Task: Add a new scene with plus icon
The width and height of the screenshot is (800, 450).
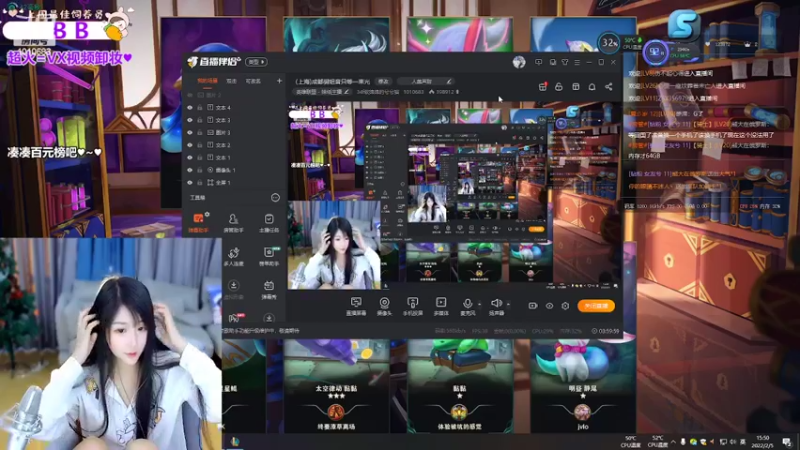Action: pyautogui.click(x=279, y=81)
